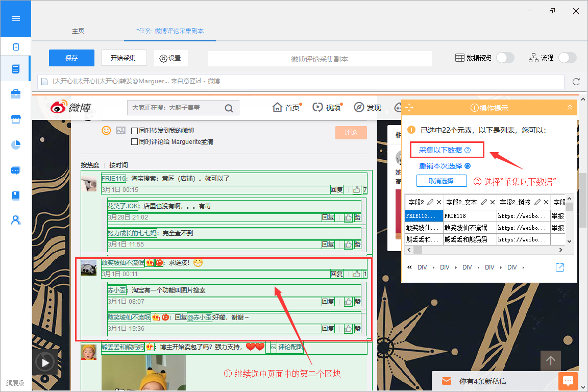Click undo icon beside 撤销本次选择

(468, 166)
